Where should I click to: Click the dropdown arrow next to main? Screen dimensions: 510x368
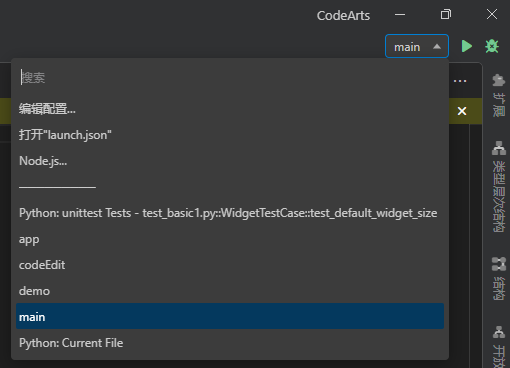pyautogui.click(x=437, y=47)
